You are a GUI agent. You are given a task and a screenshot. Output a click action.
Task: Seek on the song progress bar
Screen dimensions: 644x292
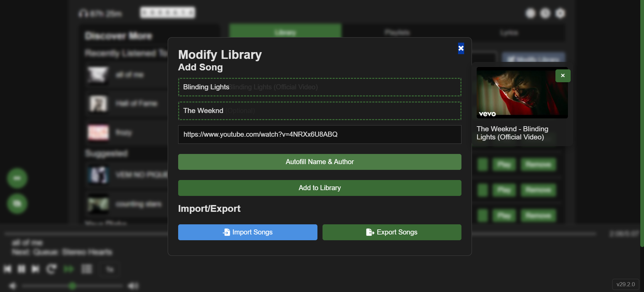(x=300, y=233)
